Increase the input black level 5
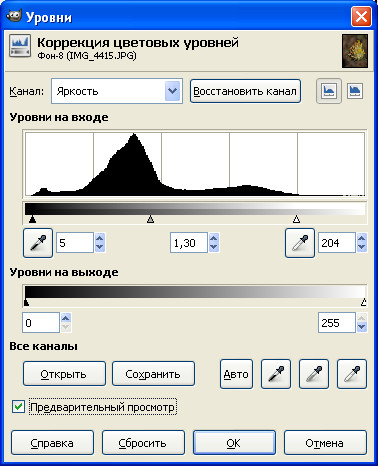Screen dimensions: 378x466 click(x=100, y=238)
